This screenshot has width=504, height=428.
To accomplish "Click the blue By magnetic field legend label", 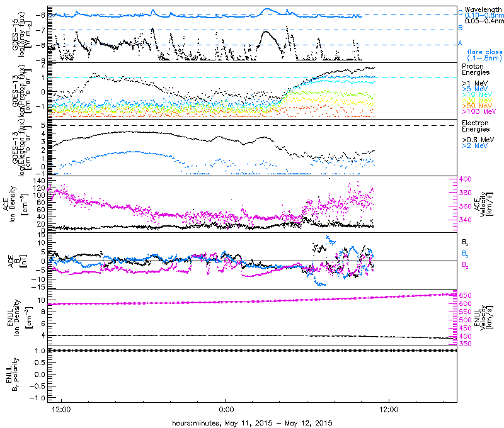I will [465, 254].
